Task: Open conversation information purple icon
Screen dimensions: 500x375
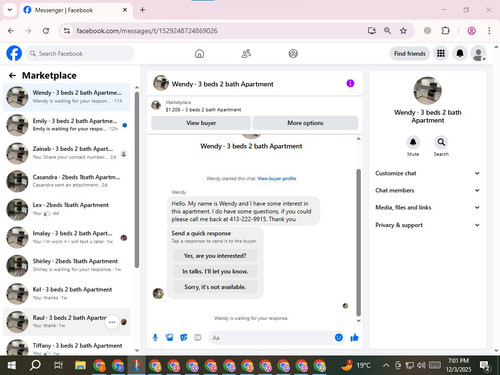Action: click(x=350, y=83)
